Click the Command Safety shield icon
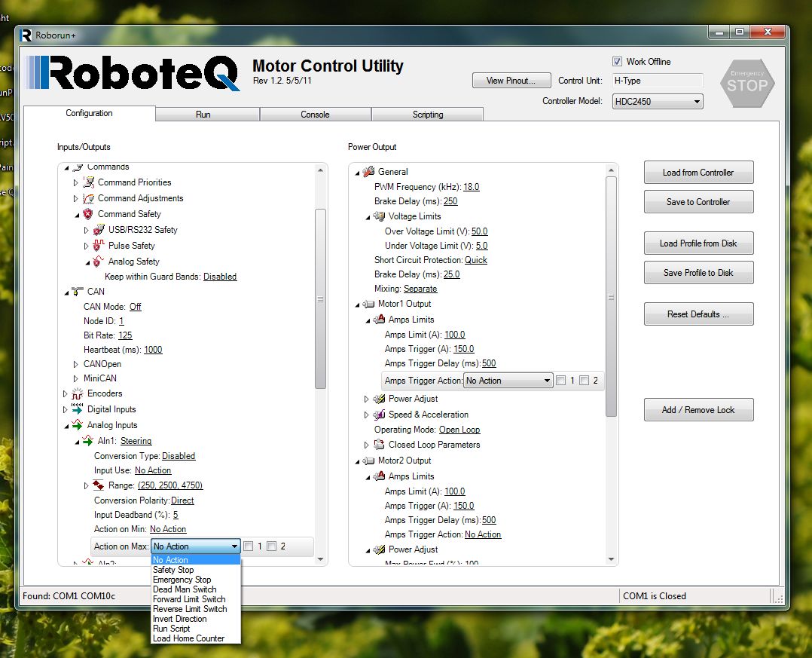Viewport: 812px width, 658px height. 88,214
